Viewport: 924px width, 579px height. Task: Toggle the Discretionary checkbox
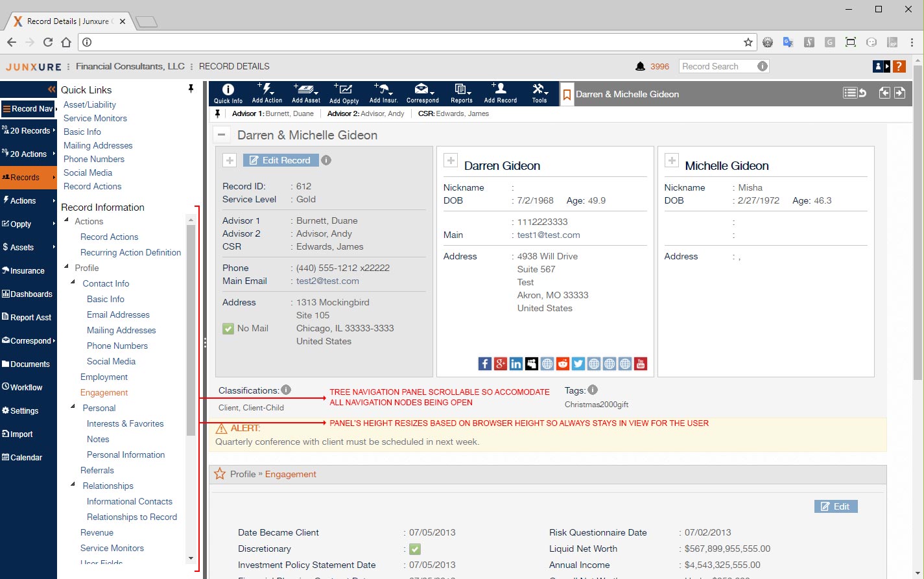point(415,549)
